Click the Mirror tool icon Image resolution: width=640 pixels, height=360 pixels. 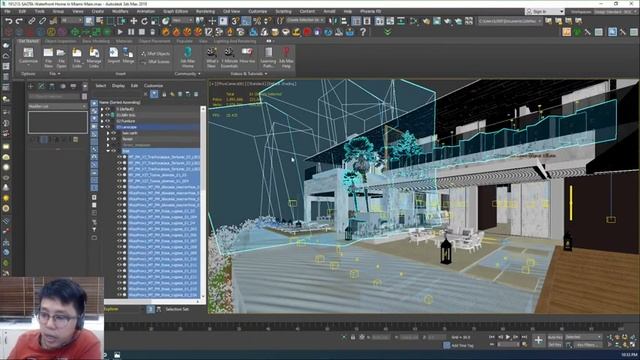(333, 21)
